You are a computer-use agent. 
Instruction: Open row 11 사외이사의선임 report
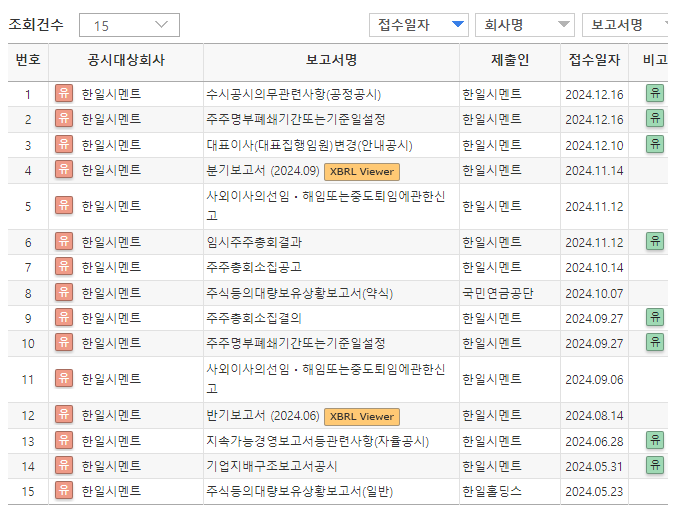(x=325, y=379)
